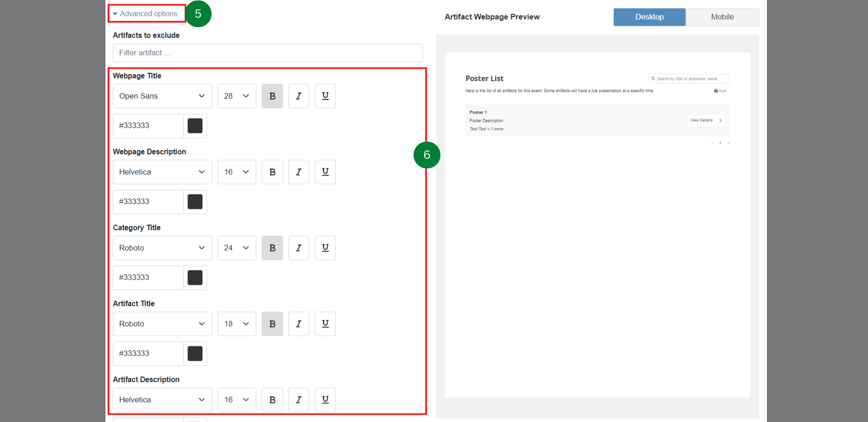This screenshot has width=868, height=422.
Task: Underline the Category Title text
Action: click(x=325, y=248)
